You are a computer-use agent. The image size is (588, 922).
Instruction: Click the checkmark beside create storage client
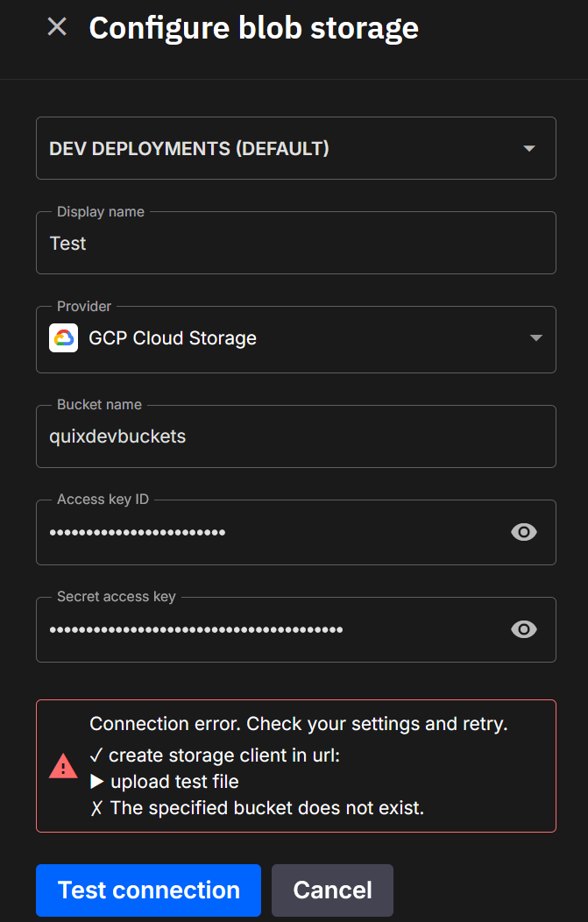(96, 755)
